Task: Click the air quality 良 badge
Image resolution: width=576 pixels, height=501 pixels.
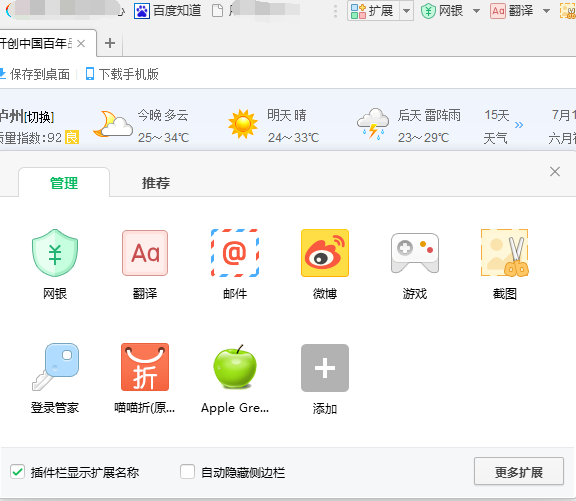Action: (72, 138)
